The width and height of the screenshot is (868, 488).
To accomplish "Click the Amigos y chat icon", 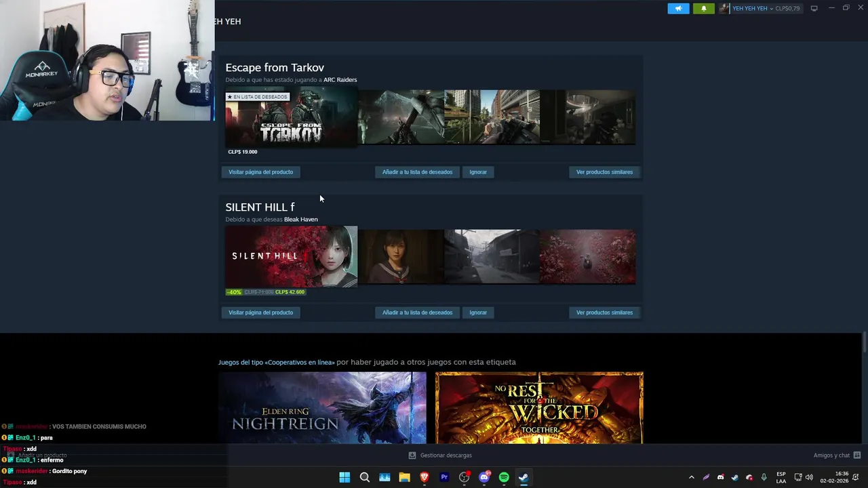I will coord(857,455).
